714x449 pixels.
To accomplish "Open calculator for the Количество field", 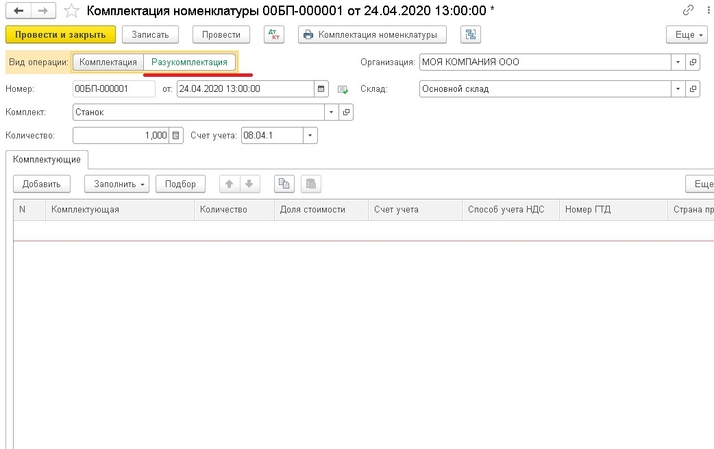I will point(177,135).
